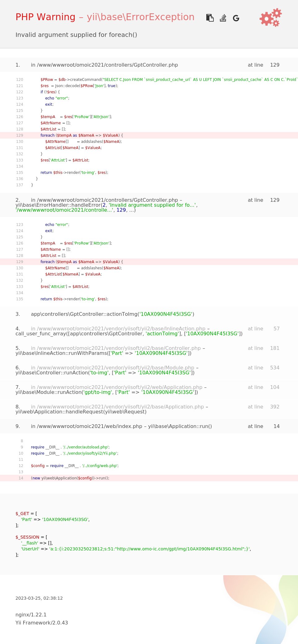Click highlighted foreach line 129 in first frame
This screenshot has width=298, height=644.
click(x=82, y=135)
